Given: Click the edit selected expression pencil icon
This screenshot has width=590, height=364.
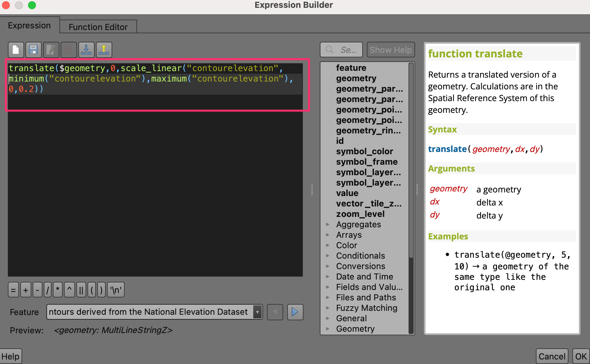Looking at the screenshot, I should point(51,50).
